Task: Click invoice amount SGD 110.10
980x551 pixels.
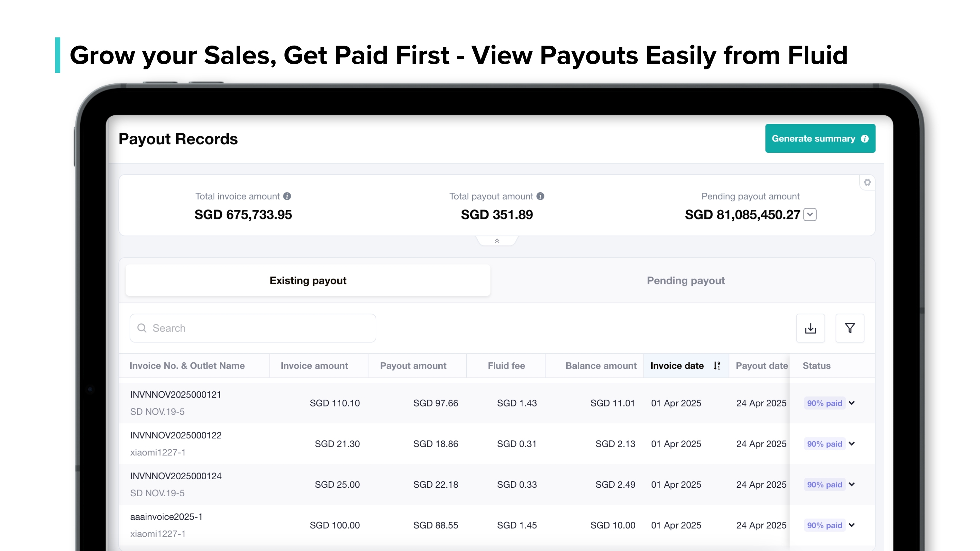Action: [x=335, y=403]
